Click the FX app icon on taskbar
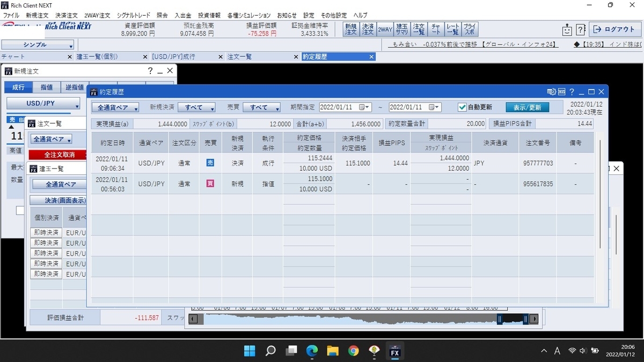The image size is (644, 362). click(394, 351)
